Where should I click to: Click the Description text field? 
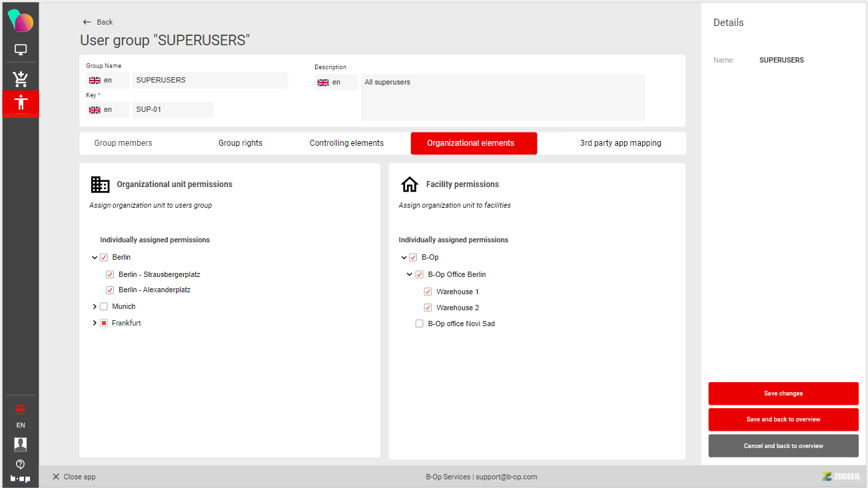502,97
